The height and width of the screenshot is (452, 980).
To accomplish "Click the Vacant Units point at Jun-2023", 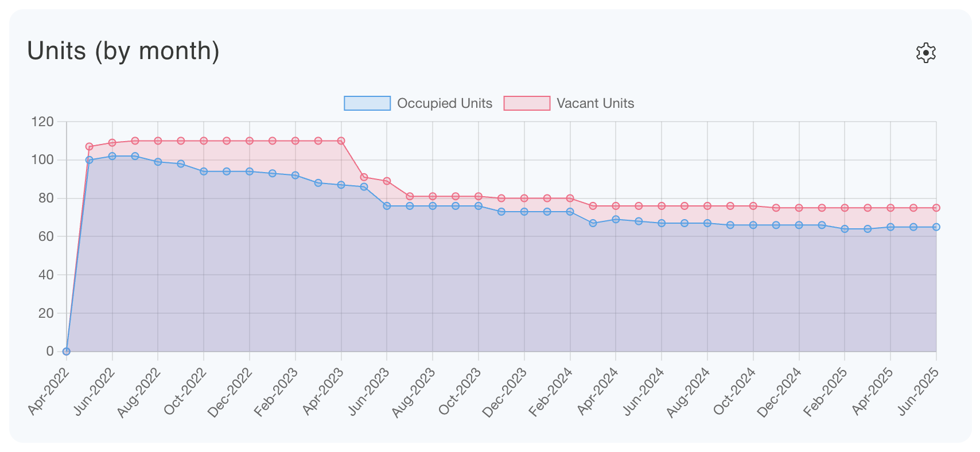I will tap(387, 181).
